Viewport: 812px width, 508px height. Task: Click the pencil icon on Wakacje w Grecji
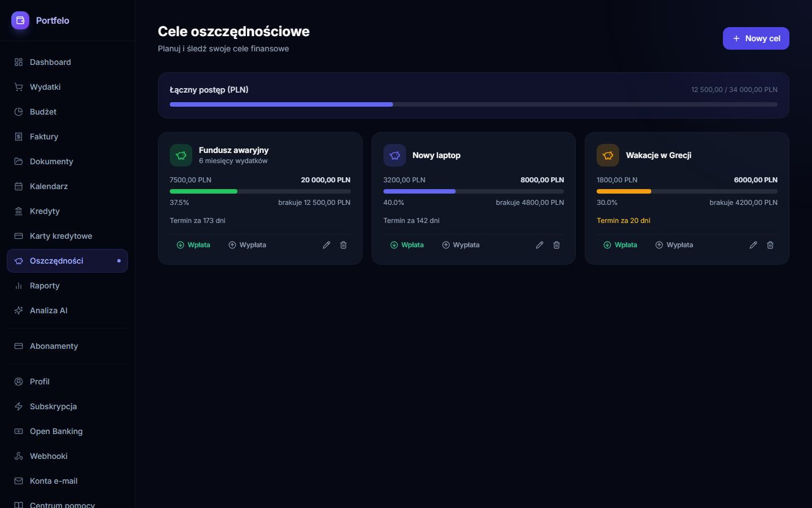point(753,245)
